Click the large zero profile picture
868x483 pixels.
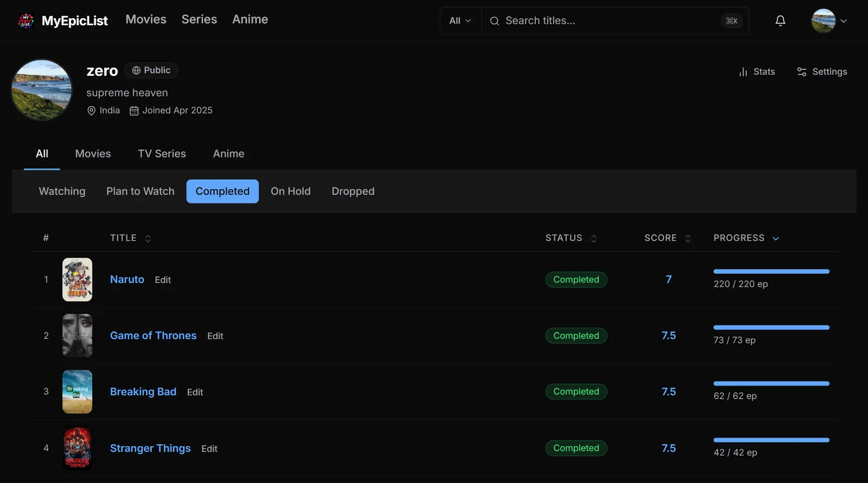pyautogui.click(x=42, y=90)
